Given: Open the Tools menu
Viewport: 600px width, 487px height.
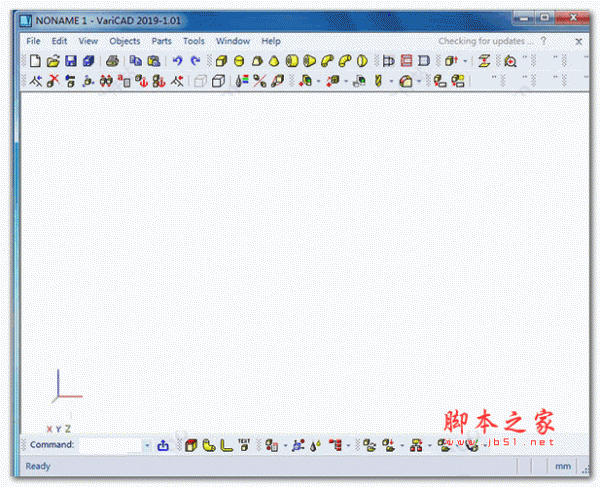Looking at the screenshot, I should coord(194,41).
